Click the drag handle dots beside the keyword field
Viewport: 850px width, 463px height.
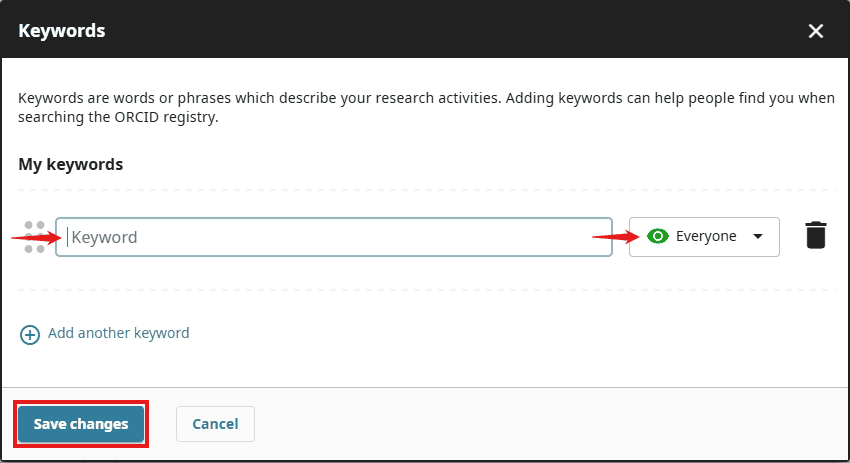pos(34,237)
